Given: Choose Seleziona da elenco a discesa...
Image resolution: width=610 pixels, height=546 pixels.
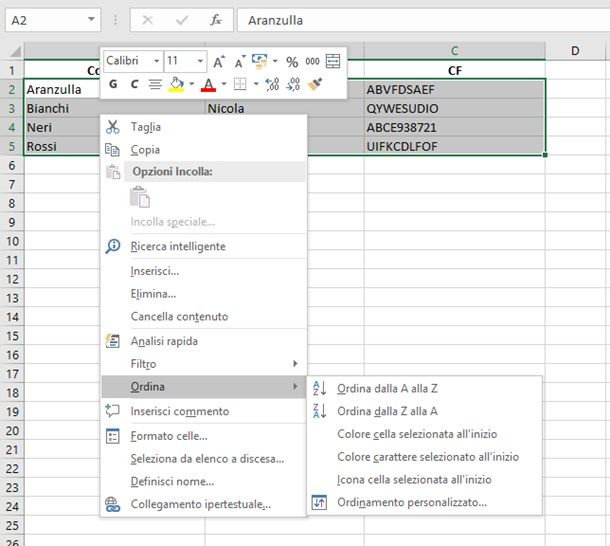Looking at the screenshot, I should 204,459.
